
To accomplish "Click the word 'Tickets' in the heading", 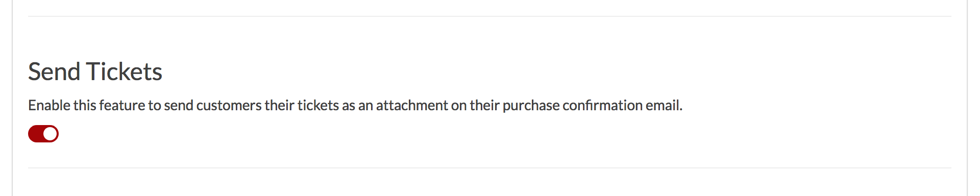I will (124, 71).
